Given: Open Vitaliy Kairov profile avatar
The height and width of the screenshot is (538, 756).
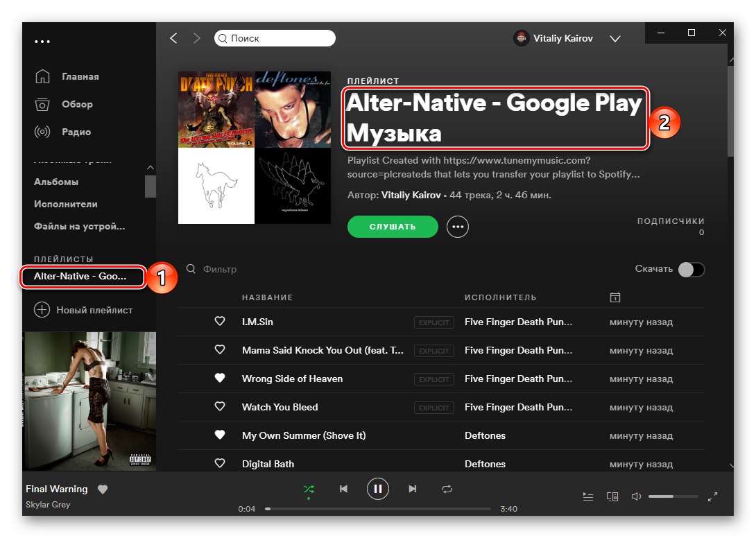Looking at the screenshot, I should tap(521, 38).
